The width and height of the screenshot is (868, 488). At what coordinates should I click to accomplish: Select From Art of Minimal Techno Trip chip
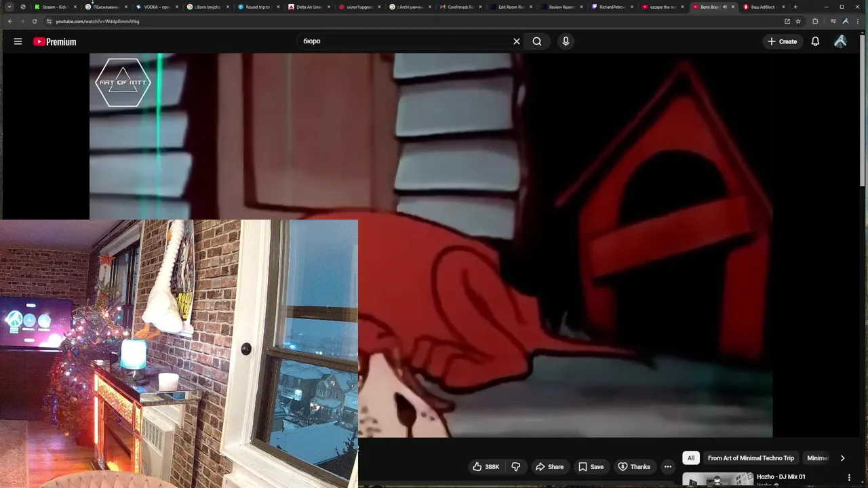(x=751, y=458)
